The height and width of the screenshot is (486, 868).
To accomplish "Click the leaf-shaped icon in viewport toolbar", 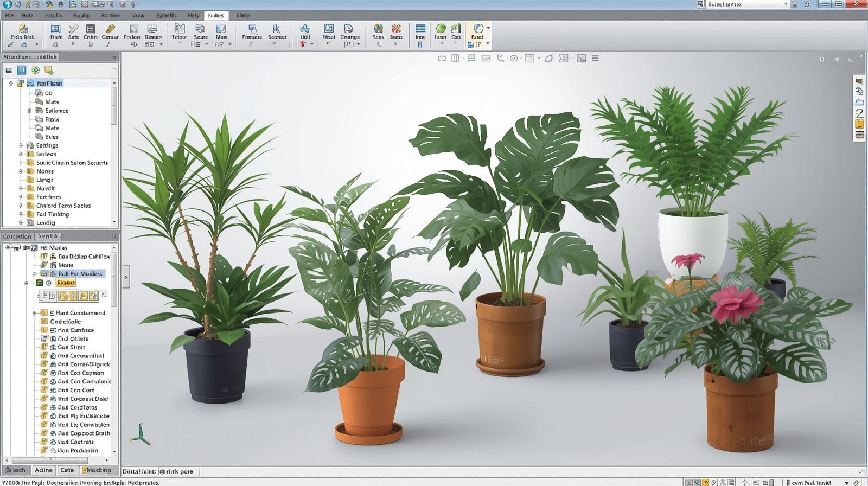I will point(548,58).
